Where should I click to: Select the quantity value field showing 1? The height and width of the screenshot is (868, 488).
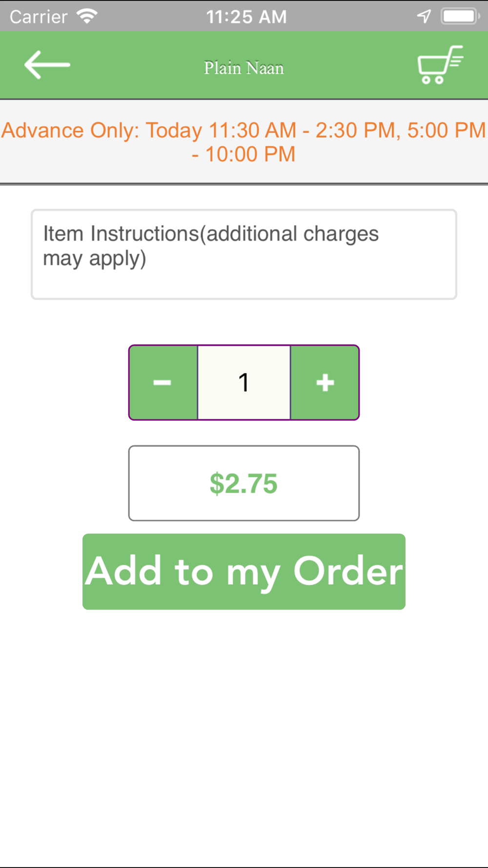[244, 383]
